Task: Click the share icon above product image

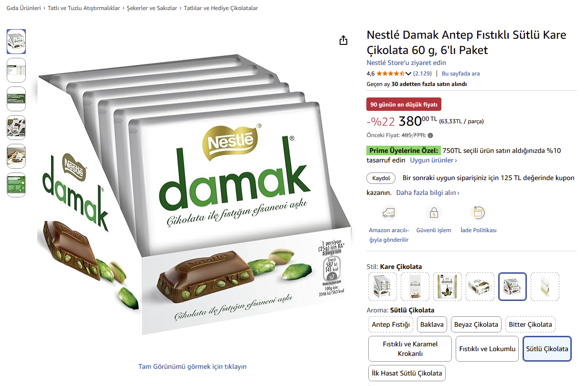Action: (x=343, y=41)
